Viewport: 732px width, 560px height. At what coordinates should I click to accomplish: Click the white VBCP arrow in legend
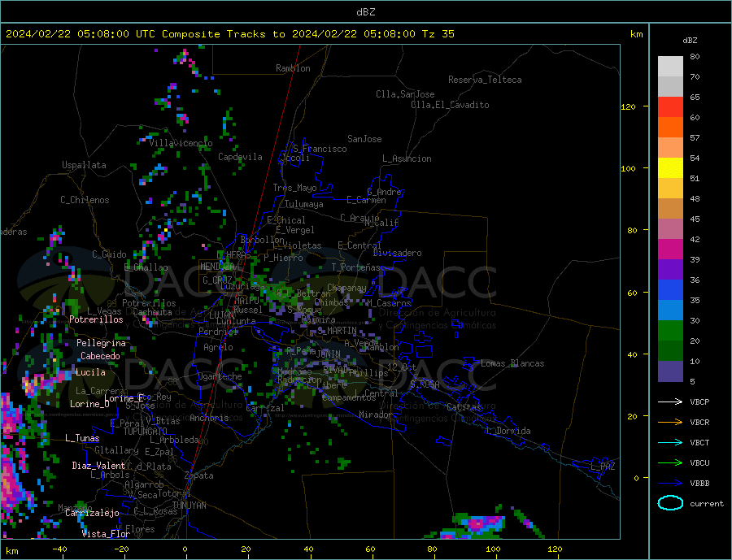(670, 402)
